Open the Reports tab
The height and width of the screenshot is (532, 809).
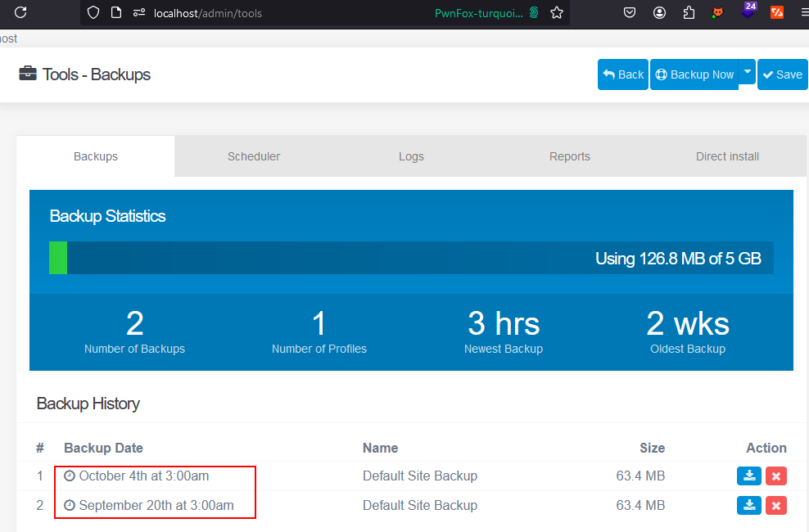(570, 156)
